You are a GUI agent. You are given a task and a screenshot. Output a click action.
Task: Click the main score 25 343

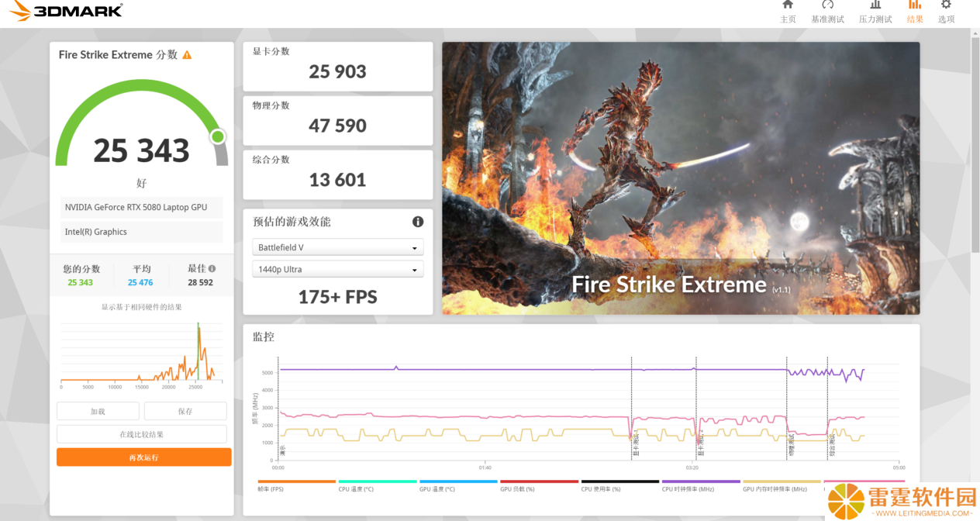tap(141, 150)
